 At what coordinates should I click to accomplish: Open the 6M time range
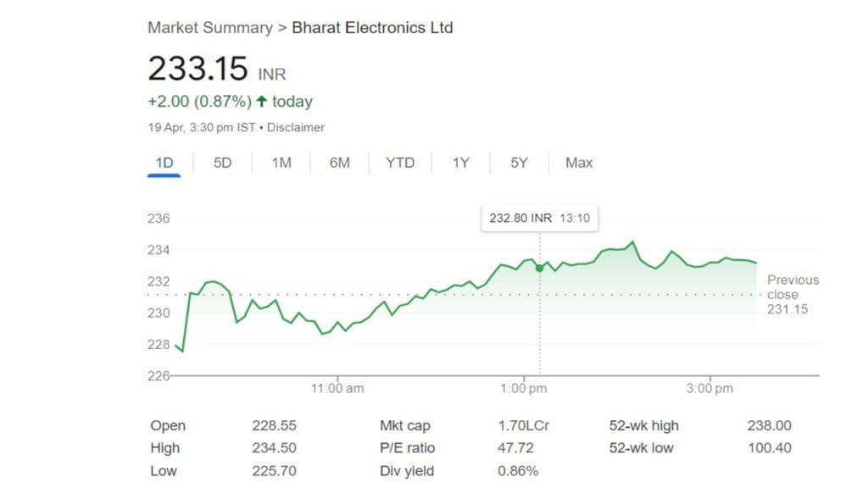click(x=340, y=163)
